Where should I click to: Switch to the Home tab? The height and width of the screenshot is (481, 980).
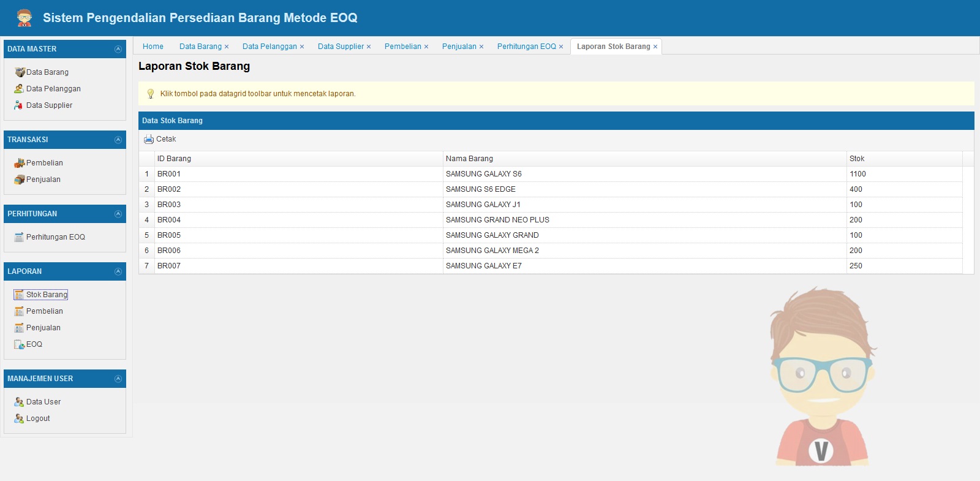(x=153, y=47)
